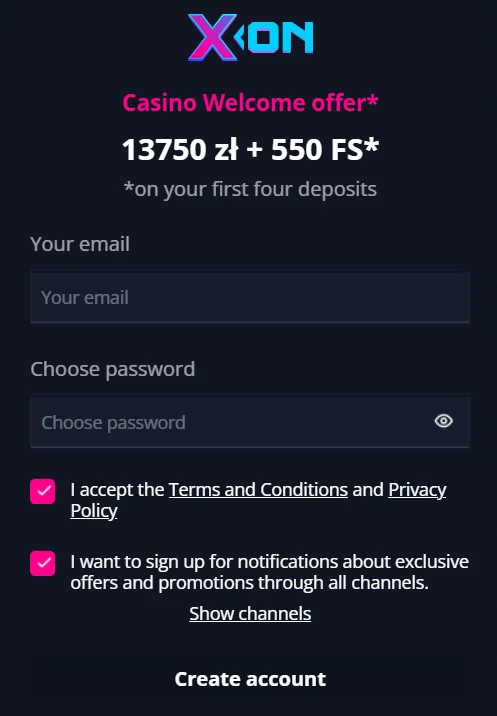
Task: Click the Create account button
Action: 250,679
